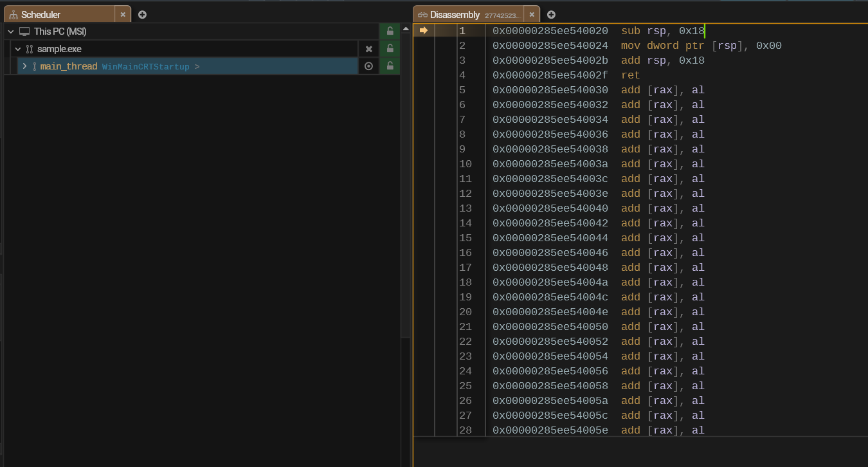This screenshot has height=467, width=868.
Task: Toggle the lock on sample.exe row
Action: pos(390,49)
